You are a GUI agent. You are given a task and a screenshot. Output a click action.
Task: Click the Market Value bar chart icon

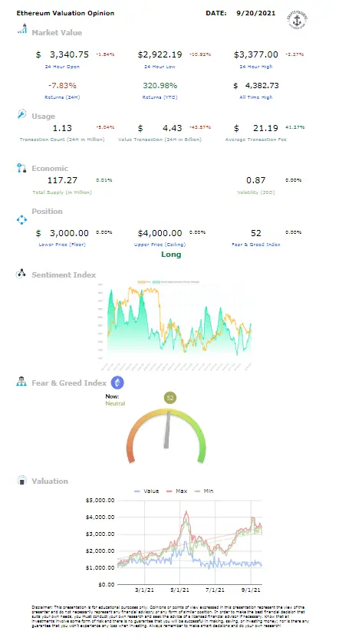(x=21, y=29)
